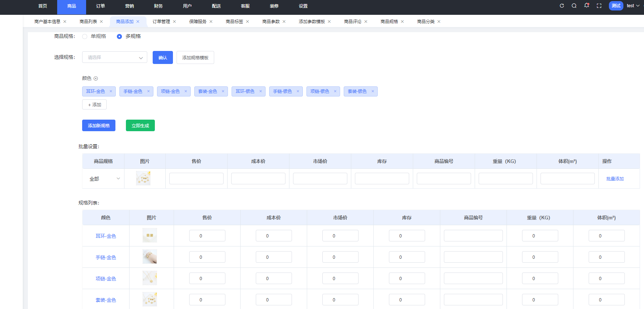Click the 确认 button
This screenshot has width=644, height=309.
click(x=163, y=57)
